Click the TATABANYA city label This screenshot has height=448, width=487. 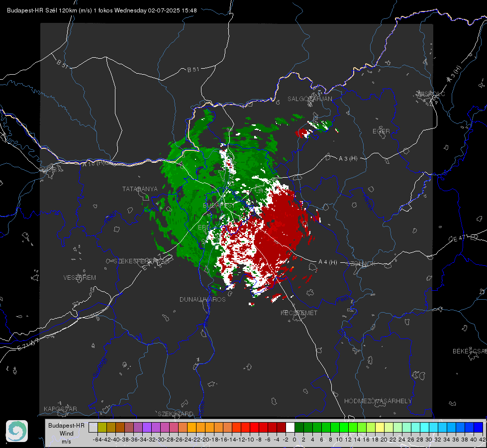(x=140, y=189)
